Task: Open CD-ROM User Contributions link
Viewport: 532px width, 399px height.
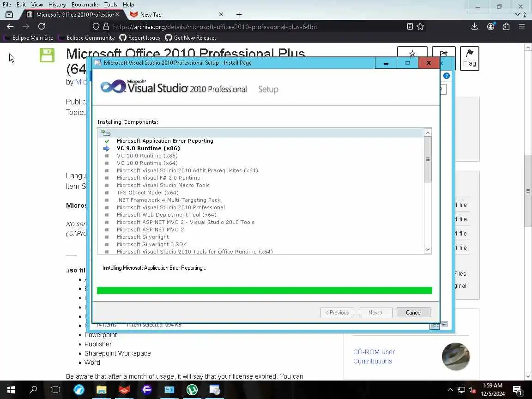Action: click(374, 356)
